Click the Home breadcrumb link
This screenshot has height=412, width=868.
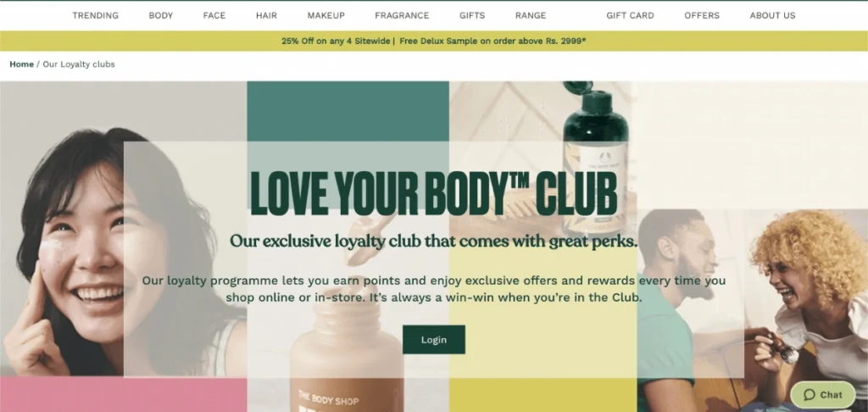coord(21,64)
